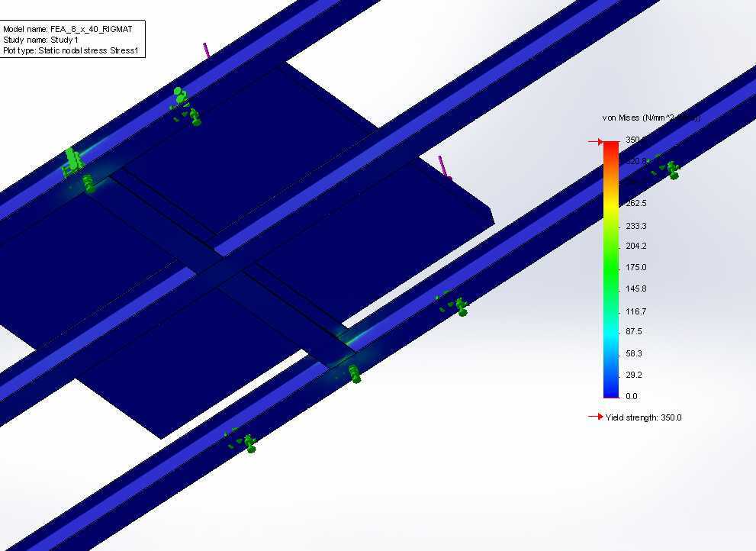The image size is (756, 551).
Task: Click the 0.0 legend value
Action: tap(632, 396)
